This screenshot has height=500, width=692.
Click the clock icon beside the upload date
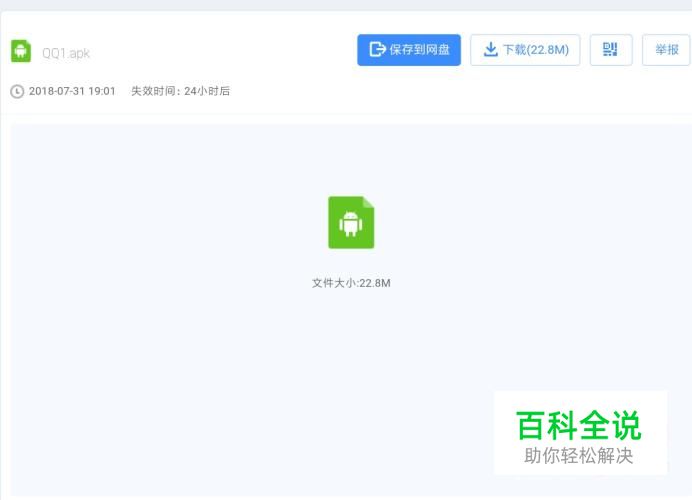(17, 91)
